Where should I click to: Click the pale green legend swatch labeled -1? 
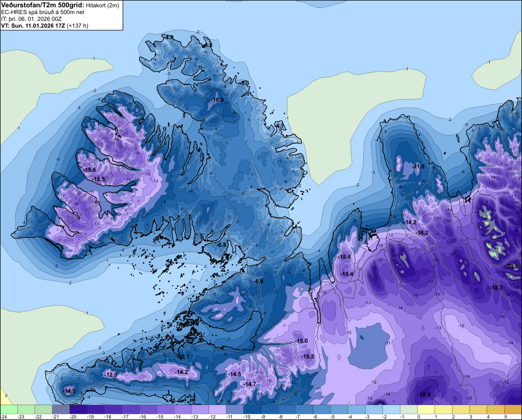point(409,410)
